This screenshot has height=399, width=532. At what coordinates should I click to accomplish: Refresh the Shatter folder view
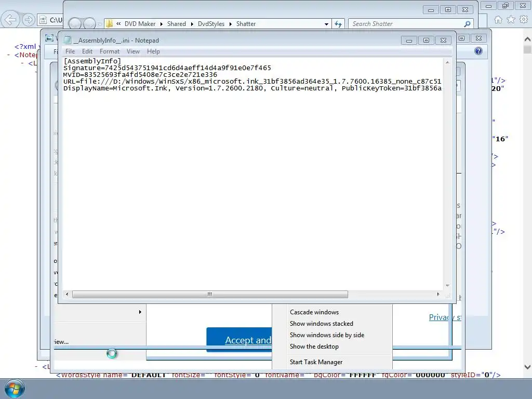pyautogui.click(x=338, y=24)
